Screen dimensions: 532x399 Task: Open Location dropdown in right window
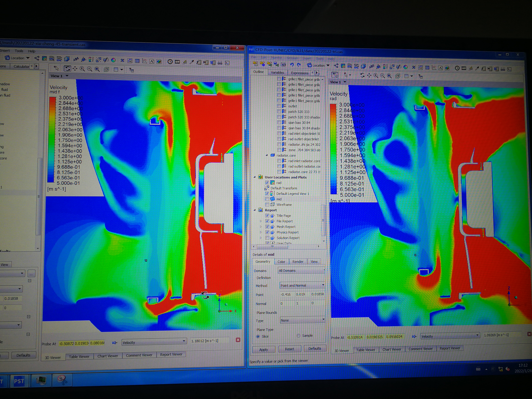(318, 65)
